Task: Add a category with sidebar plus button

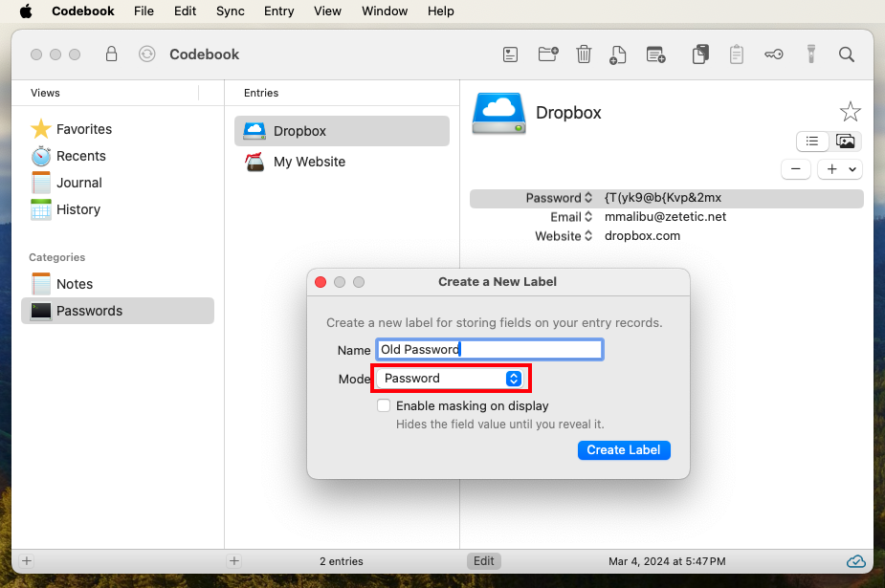Action: click(x=27, y=561)
